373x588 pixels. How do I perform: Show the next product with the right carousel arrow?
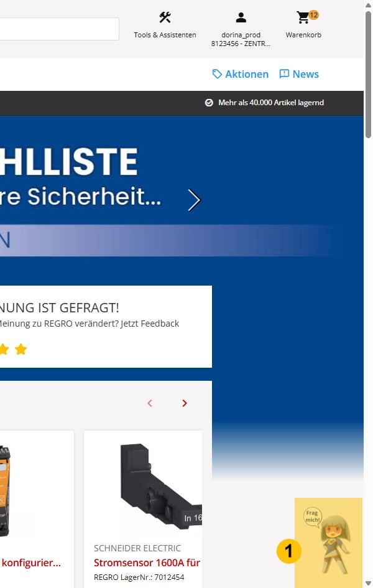(x=184, y=403)
